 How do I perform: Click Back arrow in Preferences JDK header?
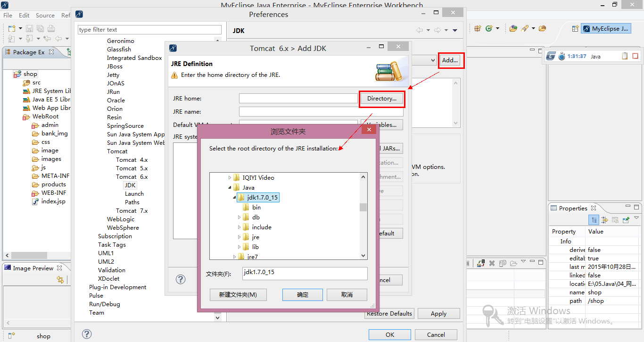click(x=420, y=30)
